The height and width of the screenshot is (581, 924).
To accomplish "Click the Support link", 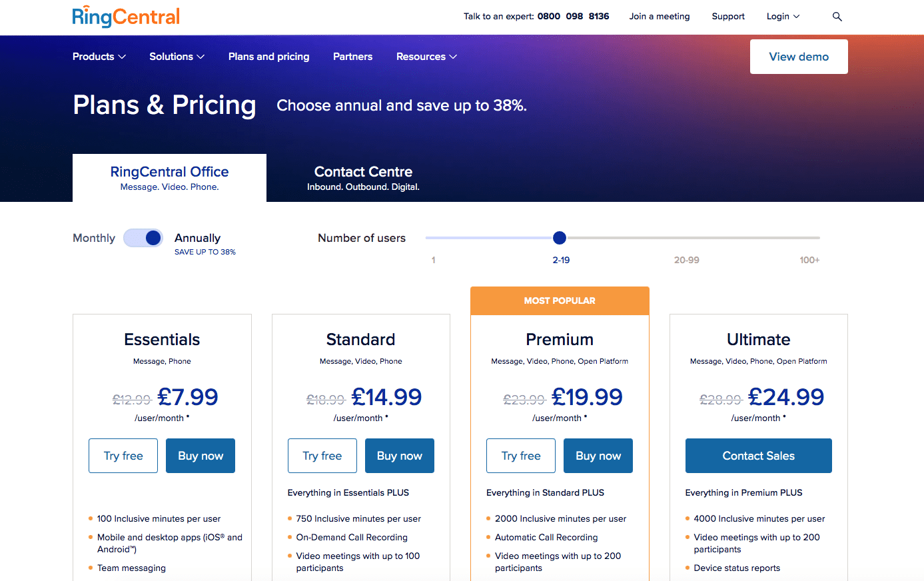I will point(728,17).
